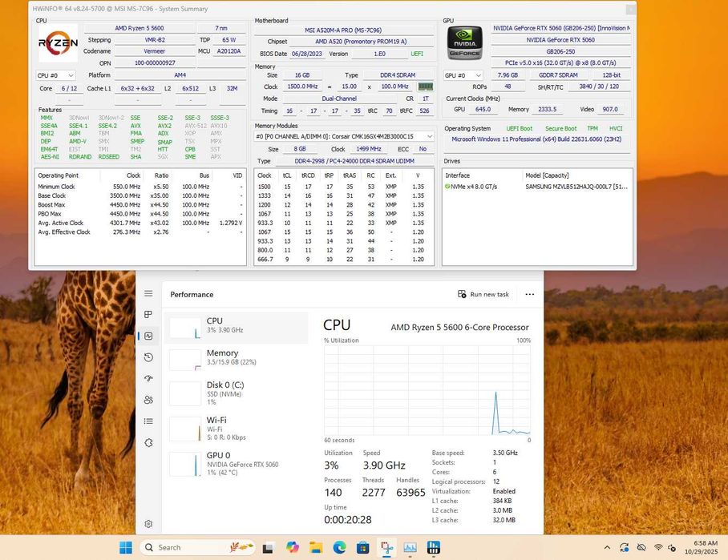Screen dimensions: 728x560
Task: Open Processes page in Task Manager sidebar
Action: tap(148, 315)
